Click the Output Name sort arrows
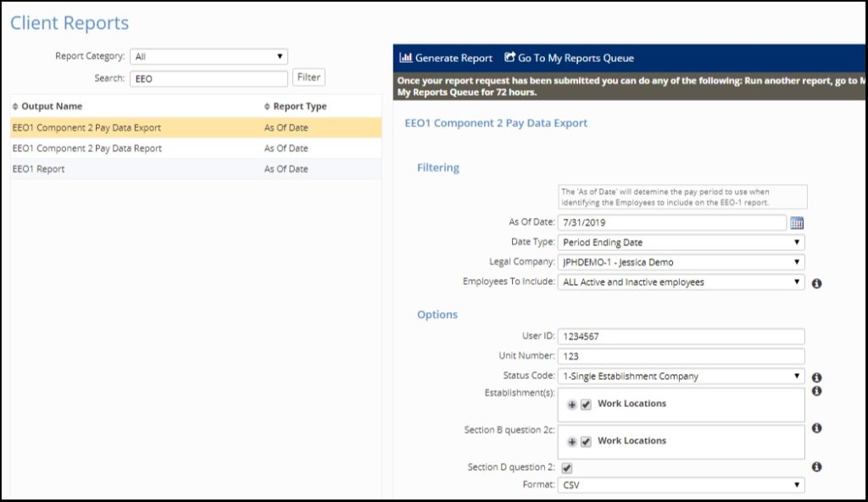Screen dimensions: 868x502 point(15,106)
